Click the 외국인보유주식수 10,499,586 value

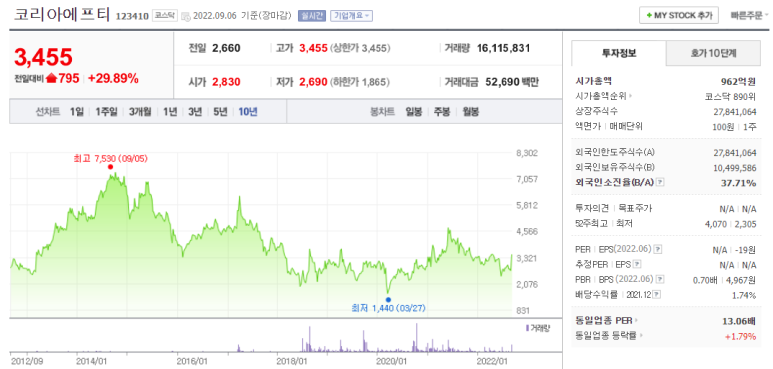(x=735, y=168)
